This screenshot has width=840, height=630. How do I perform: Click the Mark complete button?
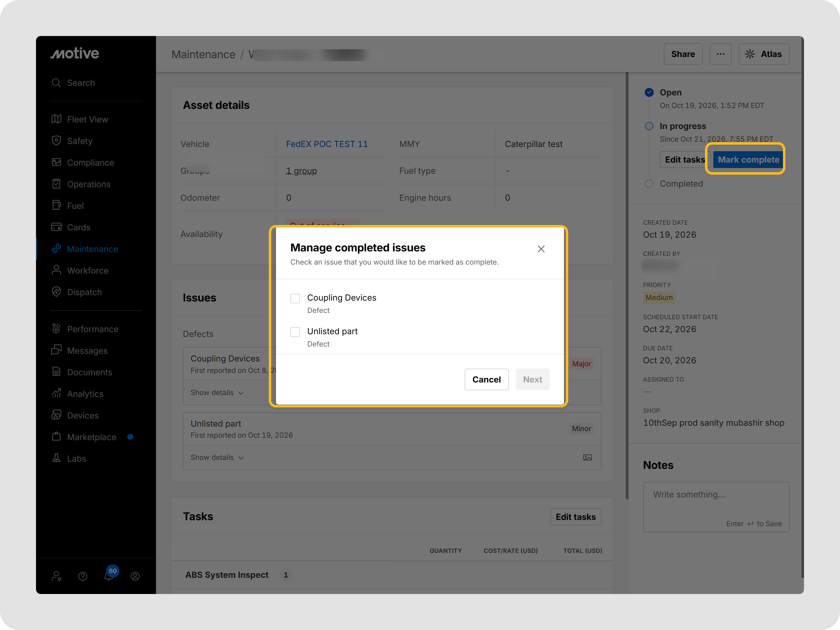[748, 160]
